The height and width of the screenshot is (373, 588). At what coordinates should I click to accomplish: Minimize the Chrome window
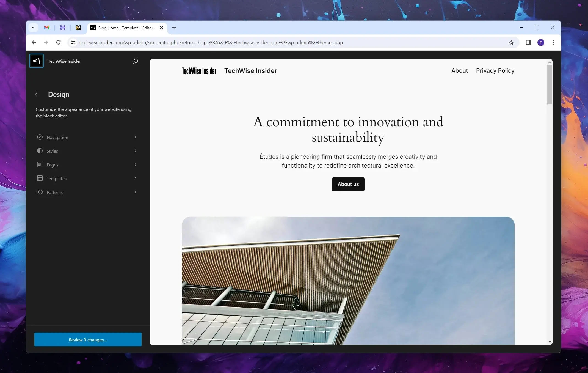(x=521, y=28)
